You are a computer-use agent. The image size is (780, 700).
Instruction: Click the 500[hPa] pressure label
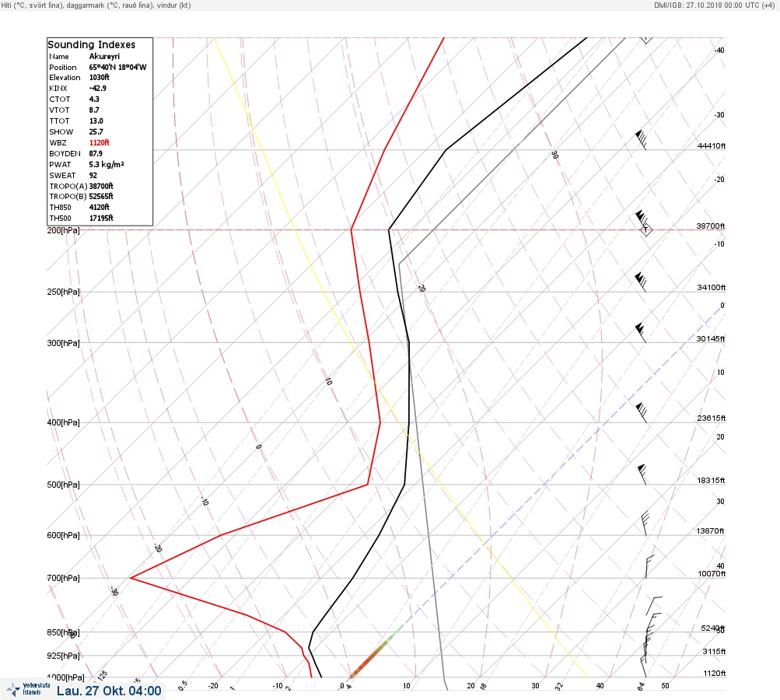pos(63,485)
